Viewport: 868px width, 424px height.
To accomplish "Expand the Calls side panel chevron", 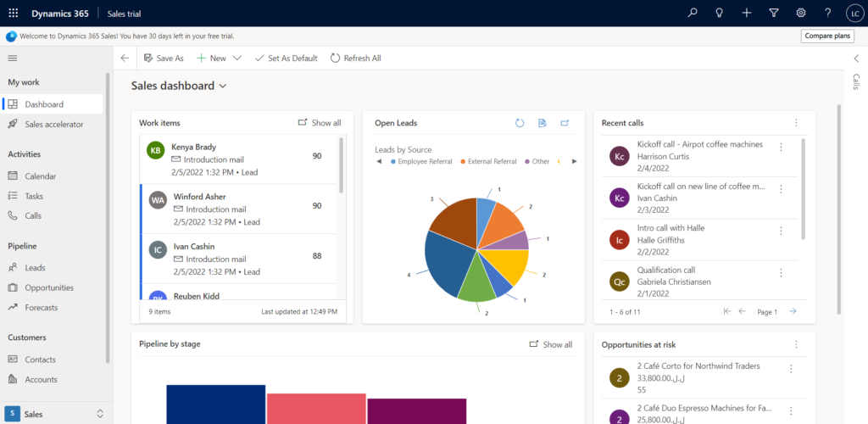I will click(x=856, y=59).
